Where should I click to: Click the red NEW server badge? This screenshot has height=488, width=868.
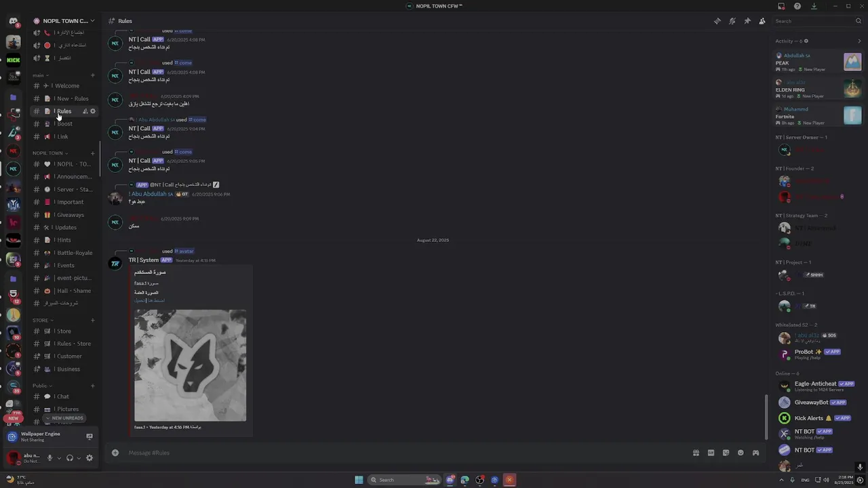coord(13,418)
